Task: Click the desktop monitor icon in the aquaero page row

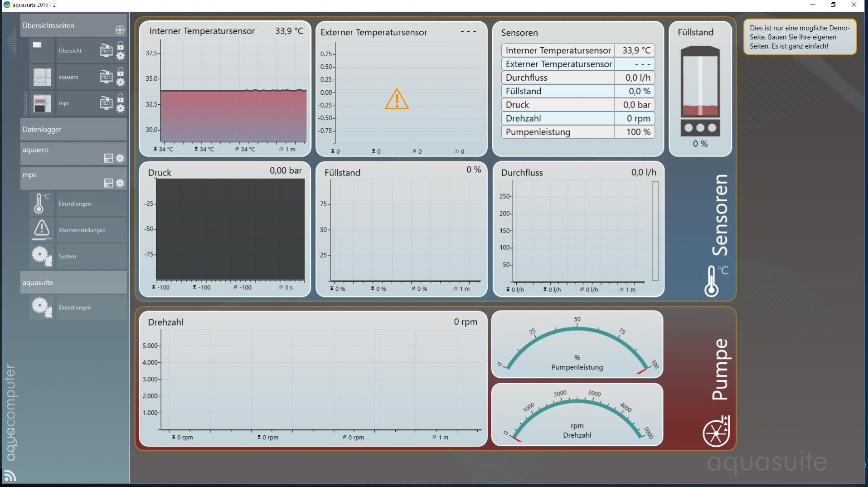Action: coord(106,77)
